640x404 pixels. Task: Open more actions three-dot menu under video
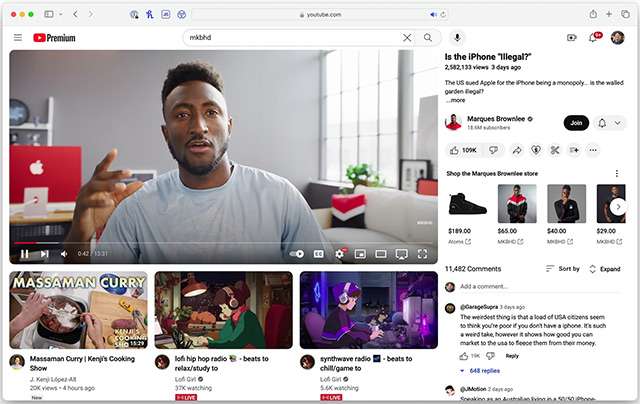pos(593,150)
